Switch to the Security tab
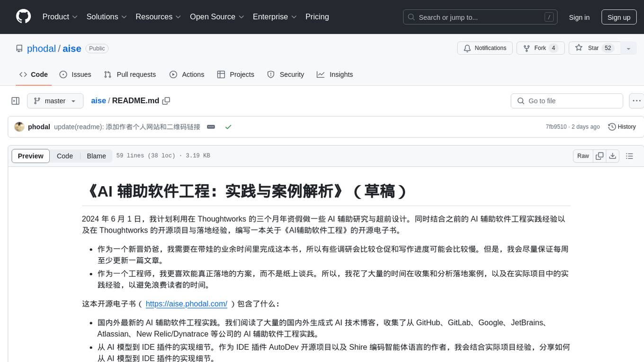Viewport: 644px width, 362px height. (286, 74)
